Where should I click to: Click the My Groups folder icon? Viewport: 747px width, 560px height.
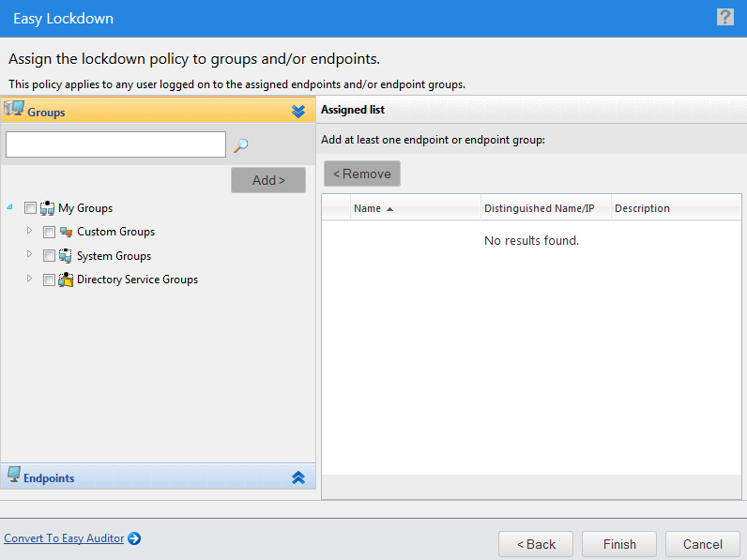pos(47,208)
